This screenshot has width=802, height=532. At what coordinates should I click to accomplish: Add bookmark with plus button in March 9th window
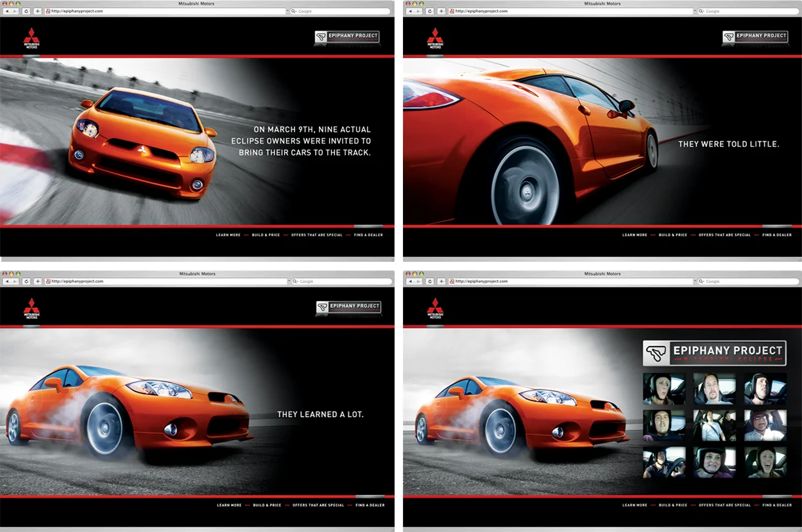click(x=38, y=12)
